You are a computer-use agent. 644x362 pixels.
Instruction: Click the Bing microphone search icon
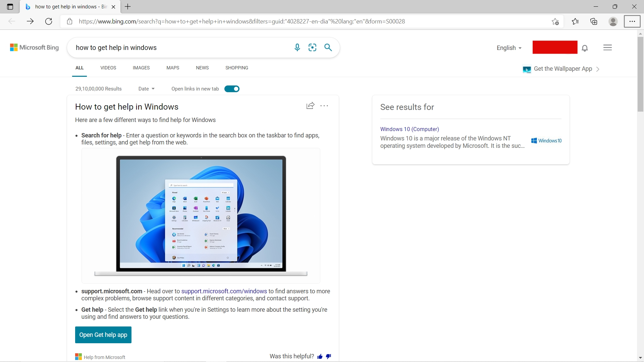tap(297, 47)
